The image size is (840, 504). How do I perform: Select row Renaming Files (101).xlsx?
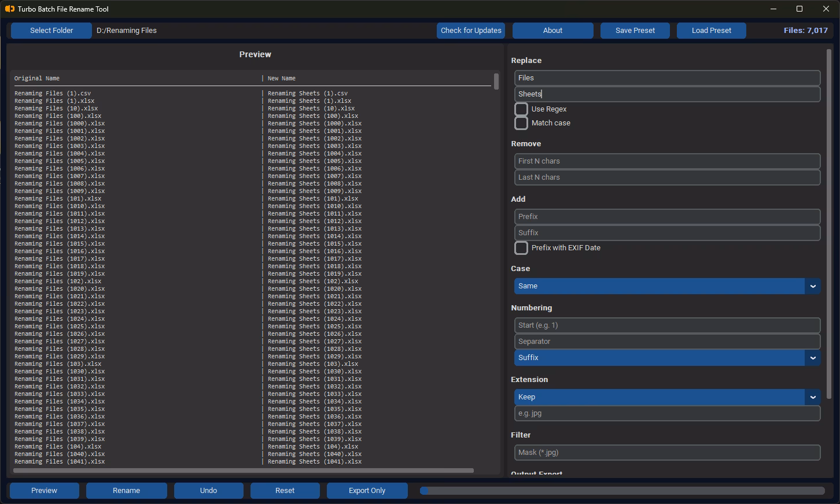[58, 198]
